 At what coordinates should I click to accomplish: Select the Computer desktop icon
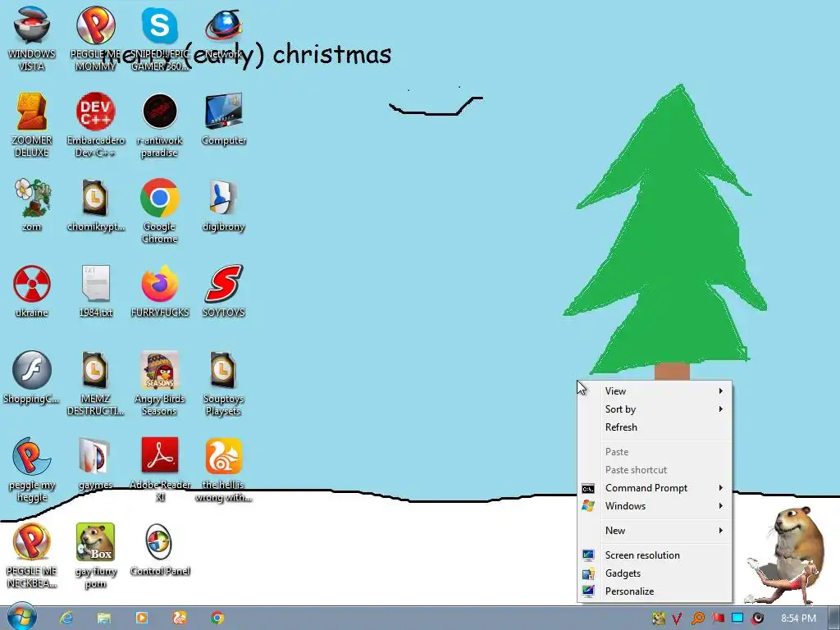click(224, 120)
